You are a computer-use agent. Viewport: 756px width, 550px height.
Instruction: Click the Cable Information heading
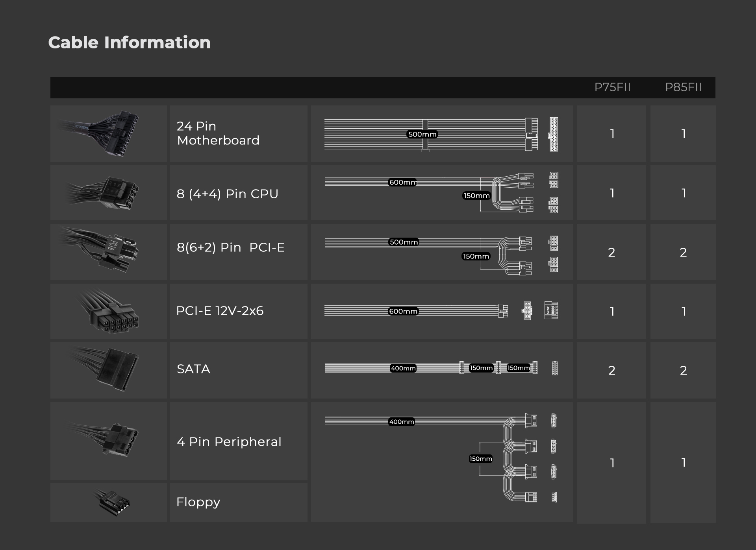click(x=129, y=42)
